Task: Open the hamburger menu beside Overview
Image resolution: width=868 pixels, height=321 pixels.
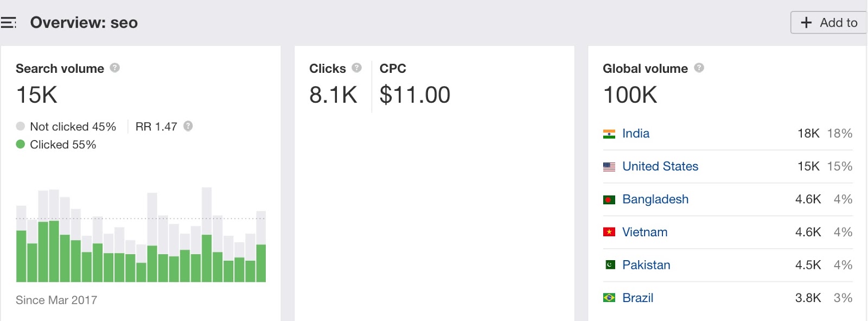Action: click(8, 23)
